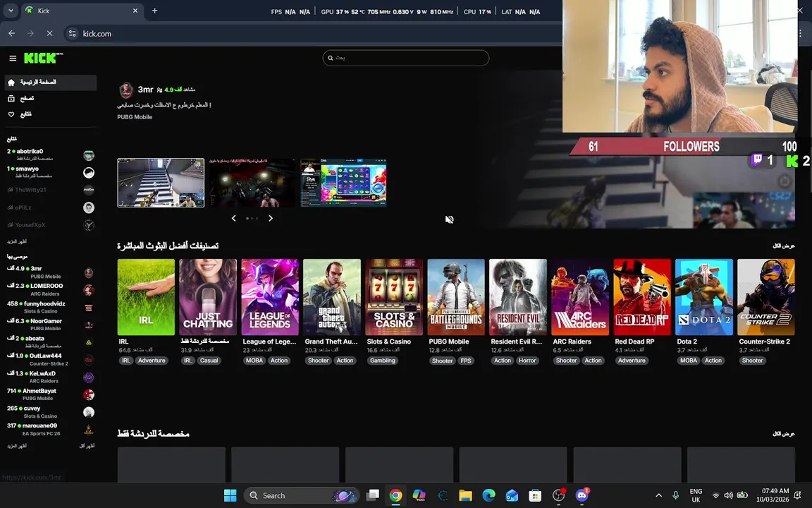Open the Just Chatting category card

tap(208, 297)
